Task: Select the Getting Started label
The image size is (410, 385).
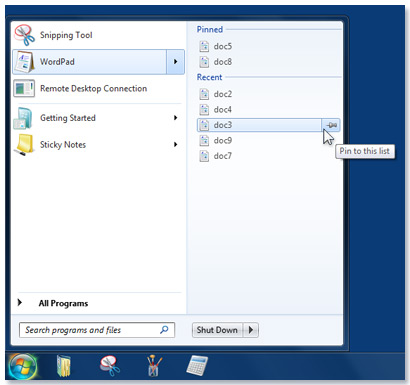Action: [x=68, y=118]
